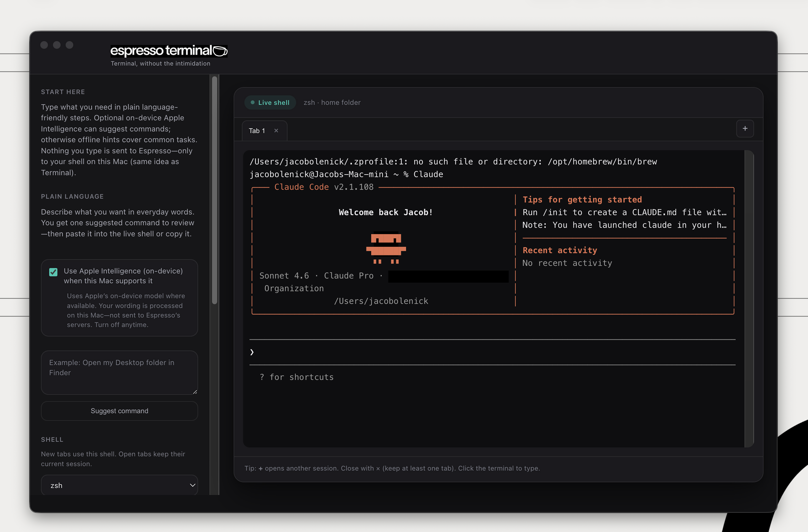This screenshot has height=532, width=808.
Task: Click the 'Recent activity' section
Action: click(559, 250)
